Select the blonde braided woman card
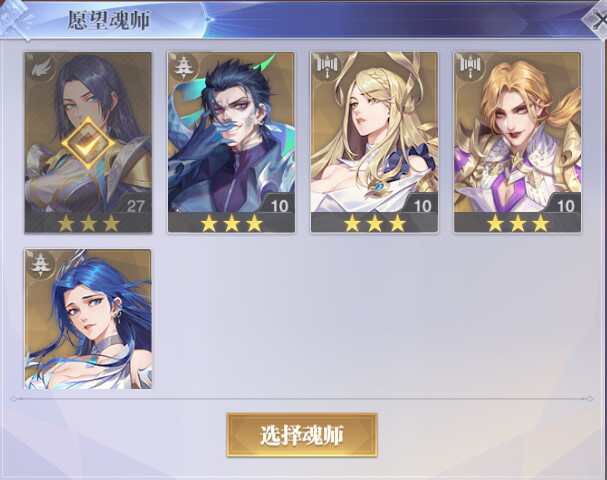This screenshot has height=480, width=607. coord(374,142)
